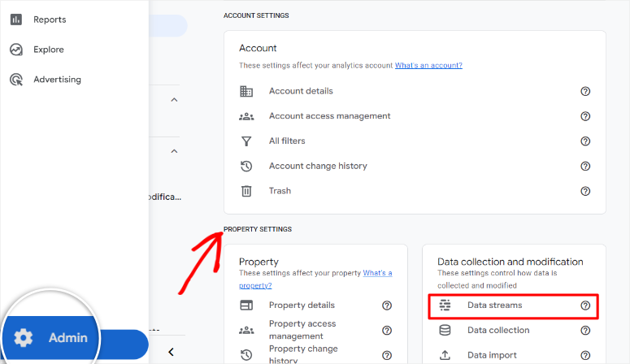This screenshot has width=630, height=364.
Task: Collapse the admin side panel arrow
Action: [x=172, y=352]
